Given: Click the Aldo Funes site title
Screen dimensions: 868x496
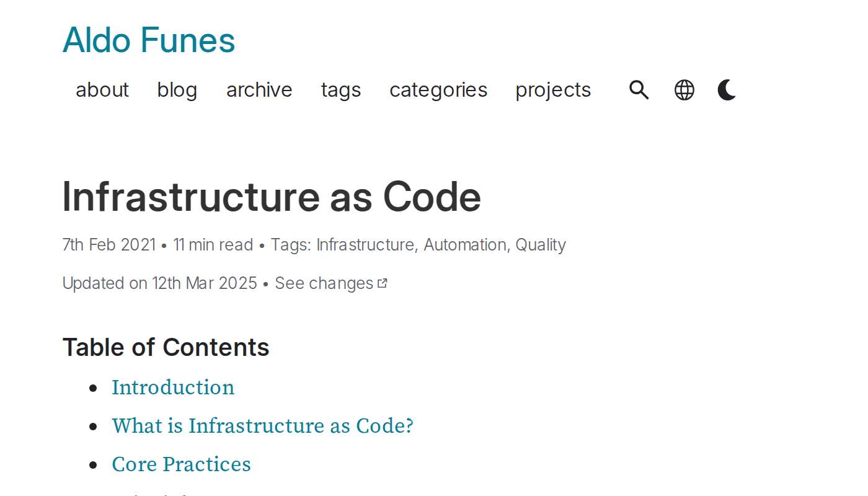Looking at the screenshot, I should click(148, 40).
